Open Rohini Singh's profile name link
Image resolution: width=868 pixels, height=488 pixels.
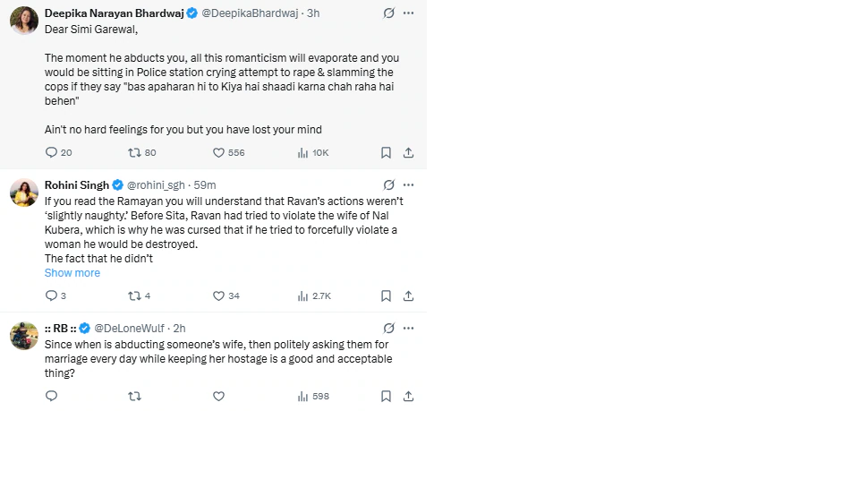coord(76,185)
